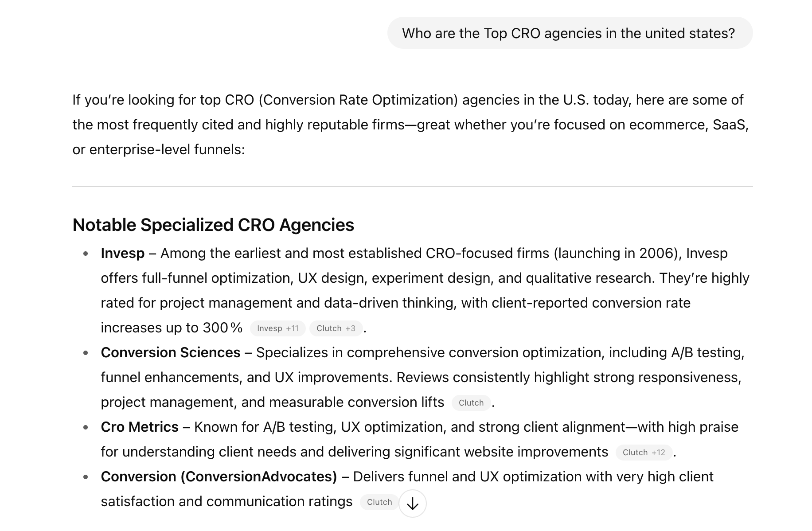The width and height of the screenshot is (812, 531).
Task: Click the intro phrase "or enterprise-level funnels:"
Action: click(159, 149)
